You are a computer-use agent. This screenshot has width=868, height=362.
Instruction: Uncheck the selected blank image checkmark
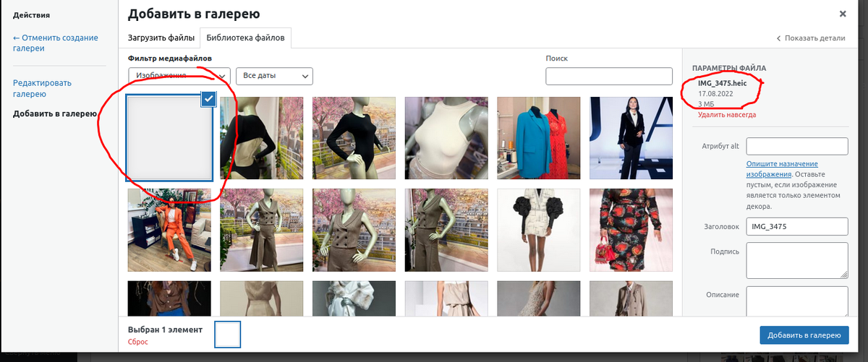click(208, 99)
